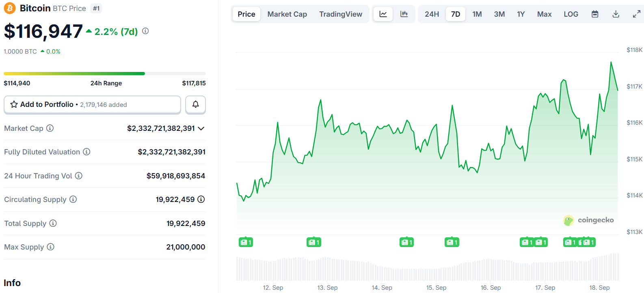
Task: Click info icon after 19,922,459 circulating value
Action: coord(201,199)
